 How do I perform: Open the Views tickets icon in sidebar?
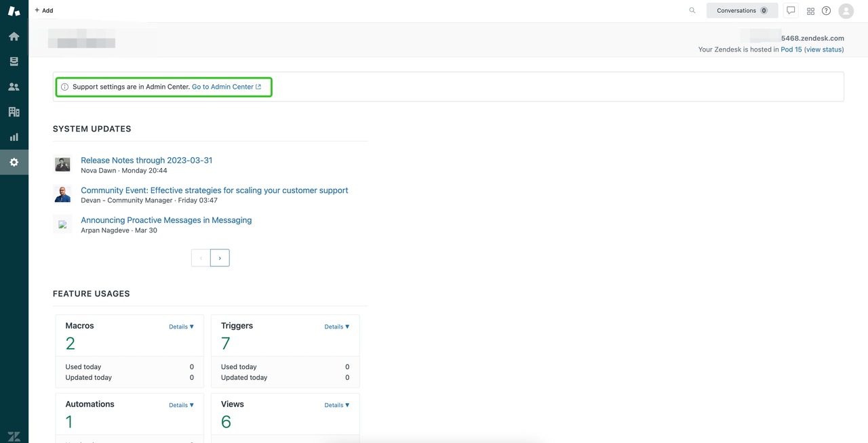[14, 62]
